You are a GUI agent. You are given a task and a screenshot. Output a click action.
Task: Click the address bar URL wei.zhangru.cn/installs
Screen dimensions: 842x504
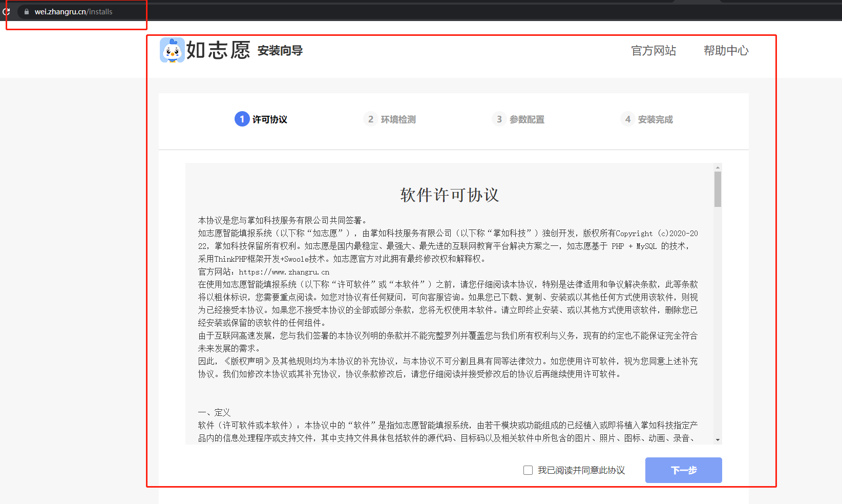click(74, 12)
